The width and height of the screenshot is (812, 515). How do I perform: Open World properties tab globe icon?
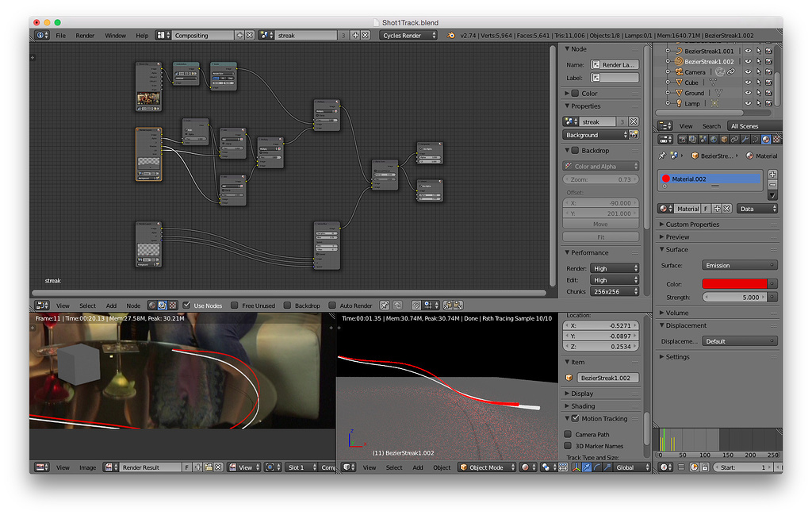(x=714, y=140)
